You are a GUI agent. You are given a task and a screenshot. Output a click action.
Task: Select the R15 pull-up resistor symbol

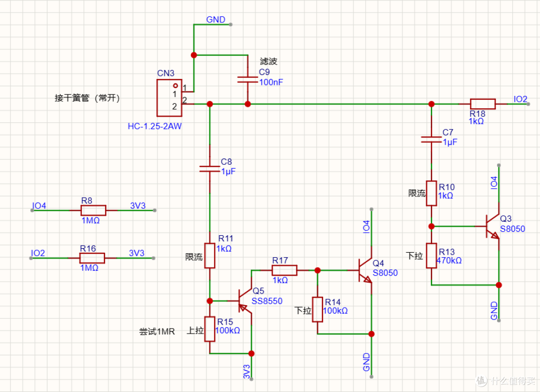pyautogui.click(x=209, y=329)
